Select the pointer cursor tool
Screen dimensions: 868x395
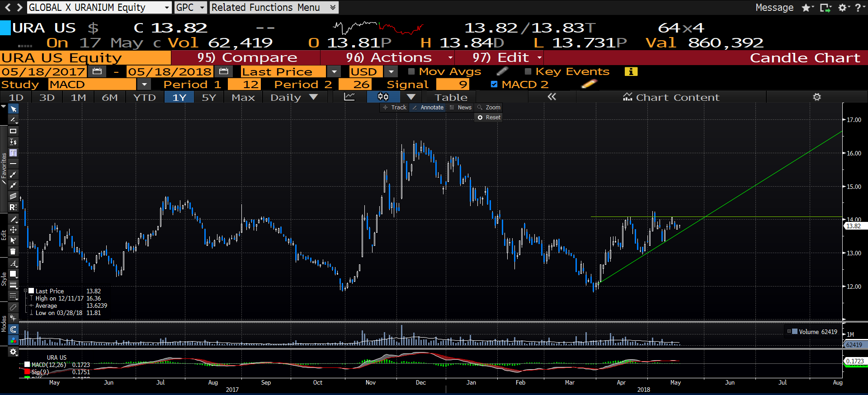(13, 109)
